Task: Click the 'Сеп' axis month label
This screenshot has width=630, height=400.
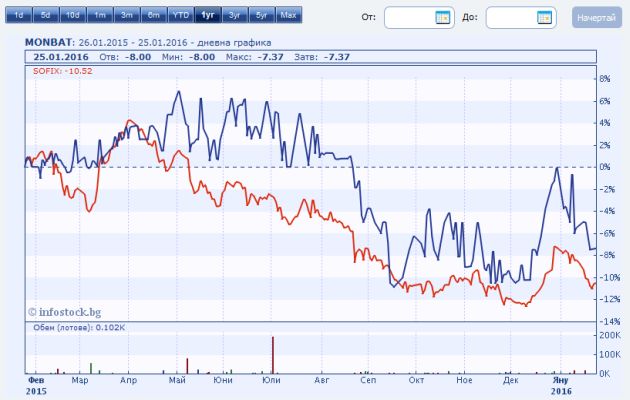Action: coord(368,380)
